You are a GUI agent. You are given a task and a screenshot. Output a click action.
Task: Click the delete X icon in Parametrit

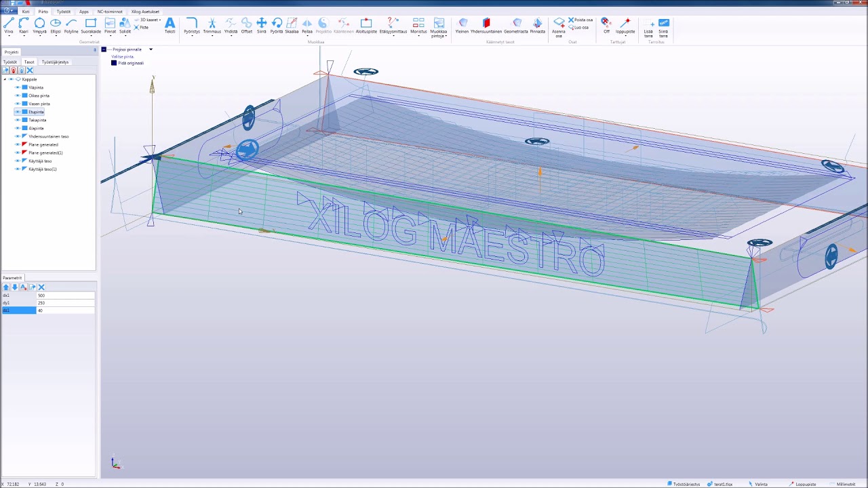(41, 287)
